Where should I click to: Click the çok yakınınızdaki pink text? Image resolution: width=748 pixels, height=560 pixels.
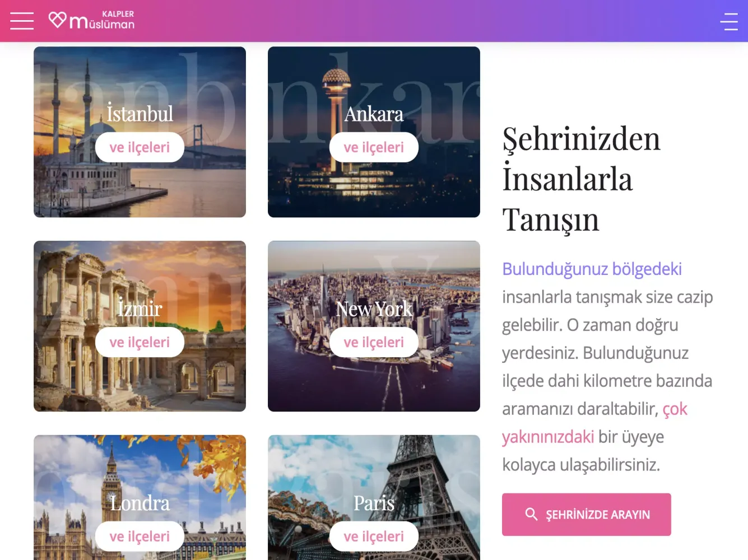tap(594, 423)
